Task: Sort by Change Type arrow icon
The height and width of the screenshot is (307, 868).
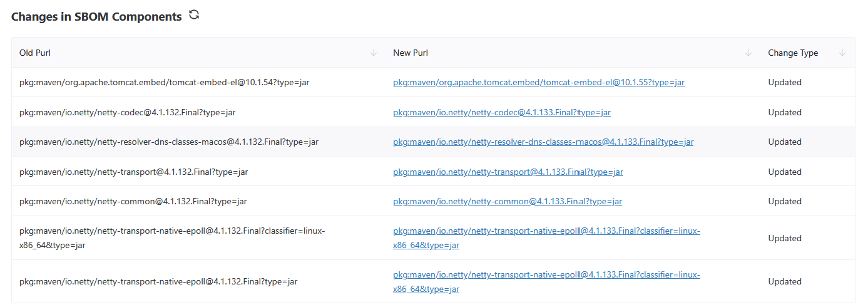Action: tap(842, 53)
